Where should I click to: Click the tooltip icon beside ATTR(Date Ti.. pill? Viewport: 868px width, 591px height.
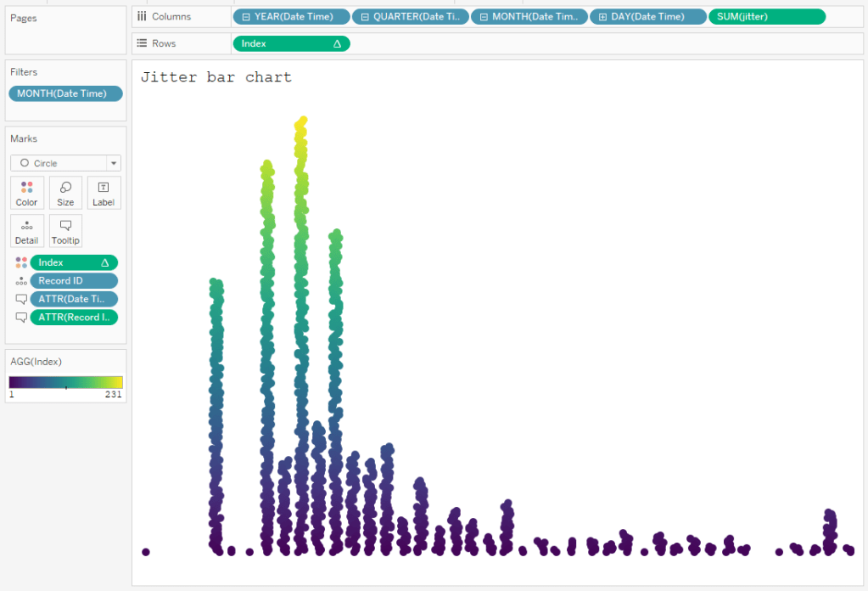point(21,299)
